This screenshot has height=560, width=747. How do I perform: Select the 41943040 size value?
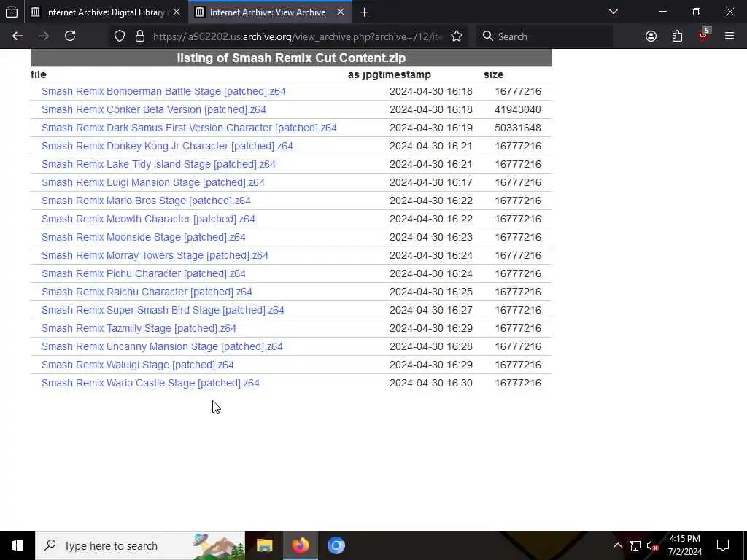(x=517, y=109)
